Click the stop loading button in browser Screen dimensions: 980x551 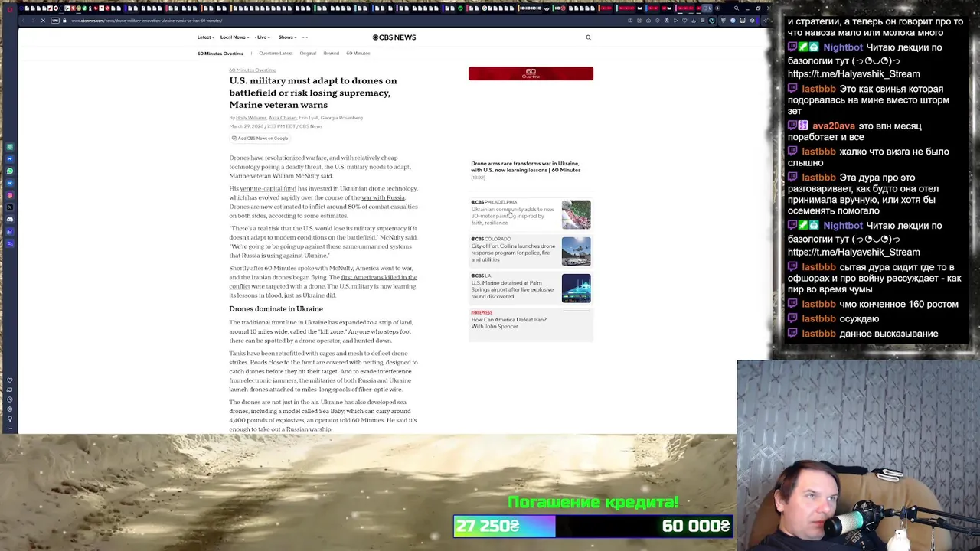coord(44,21)
